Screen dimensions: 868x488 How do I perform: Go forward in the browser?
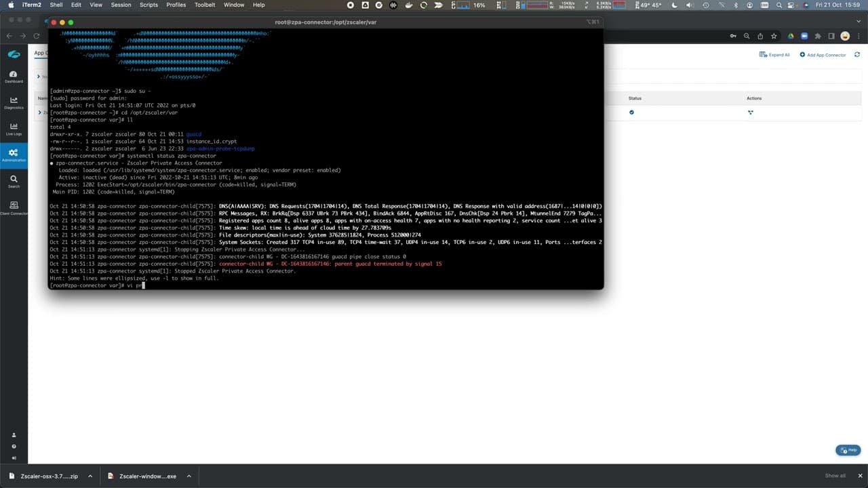point(22,36)
